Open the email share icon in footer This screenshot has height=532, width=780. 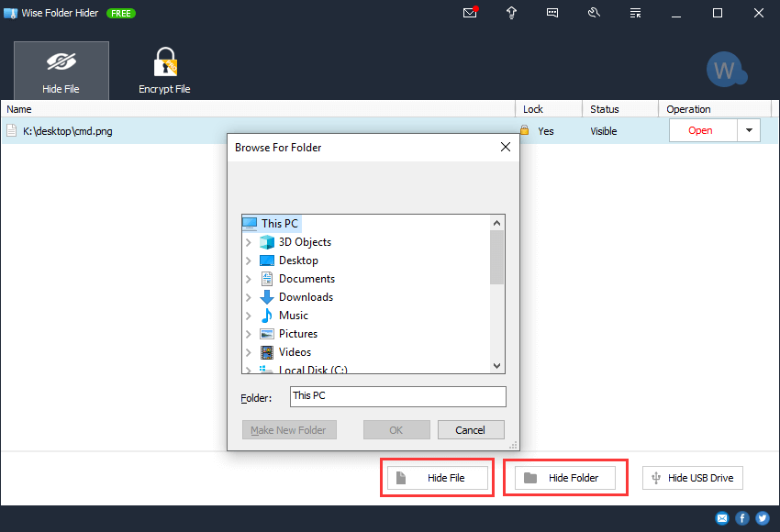click(722, 518)
